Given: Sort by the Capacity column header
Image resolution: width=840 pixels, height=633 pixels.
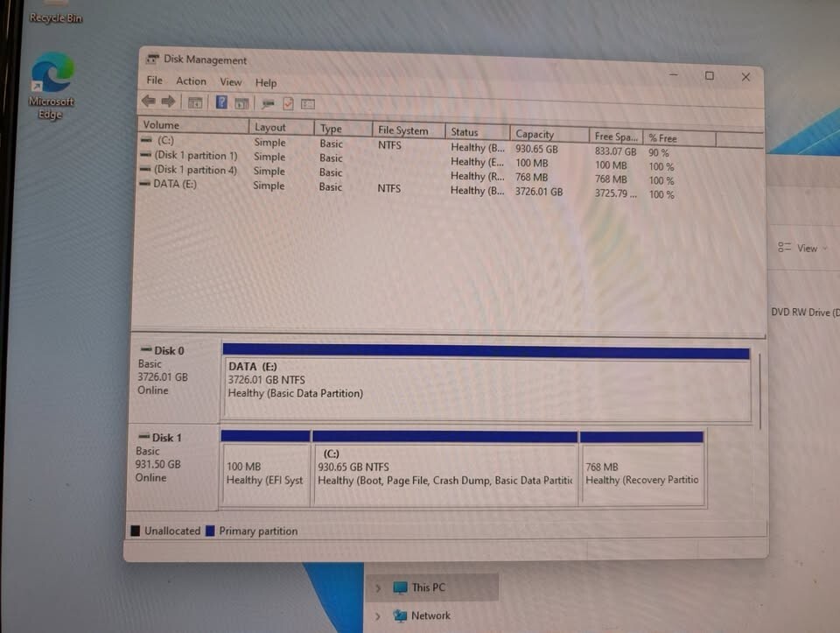Looking at the screenshot, I should [549, 134].
